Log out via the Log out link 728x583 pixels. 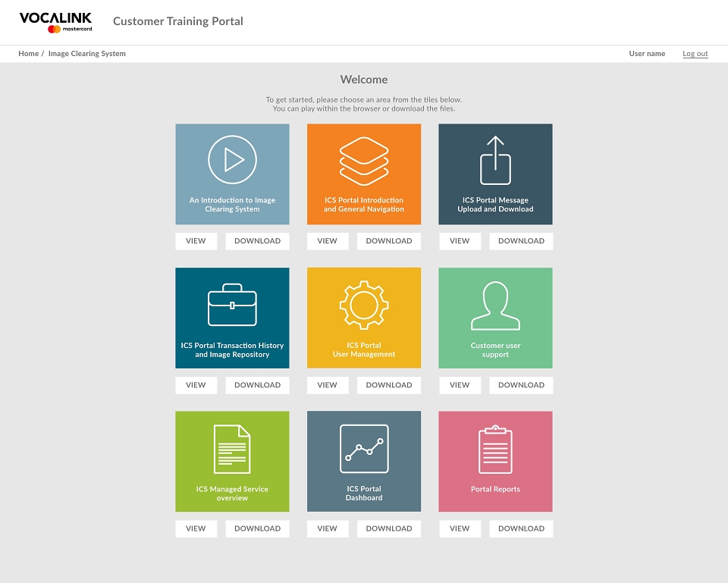(x=695, y=53)
